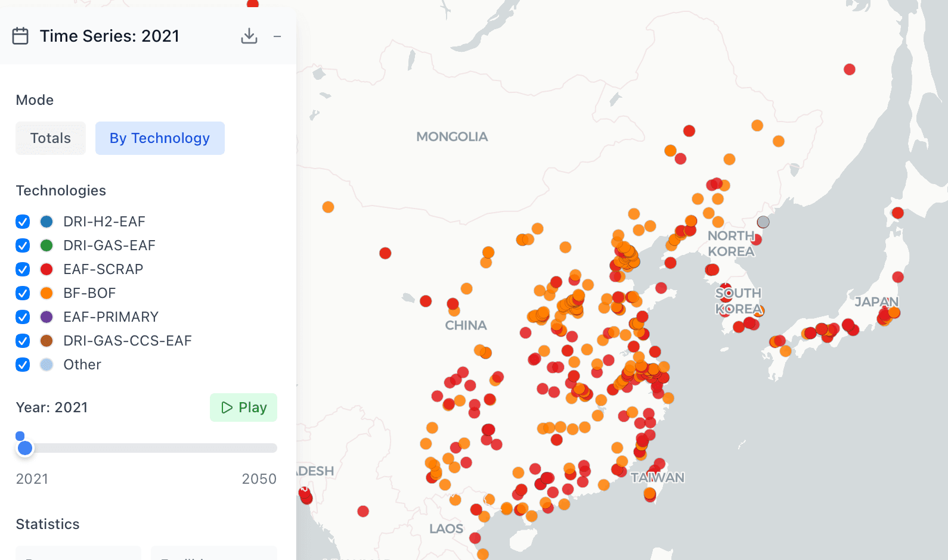Click the EAF-PRIMARY legend label
The height and width of the screenshot is (560, 948).
111,317
